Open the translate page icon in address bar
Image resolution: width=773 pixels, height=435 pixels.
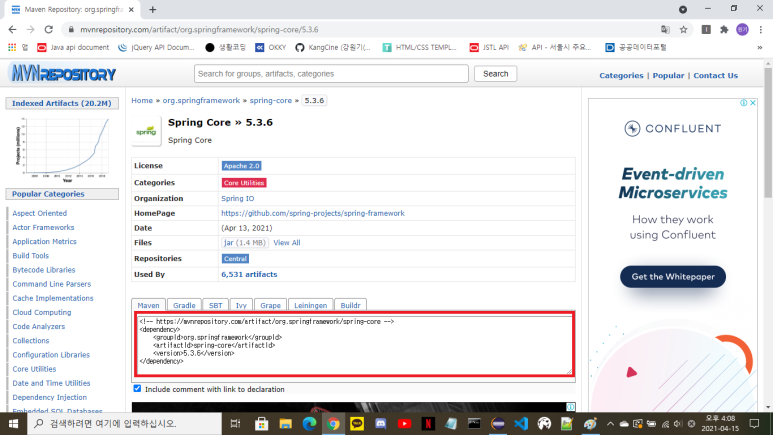[x=665, y=30]
